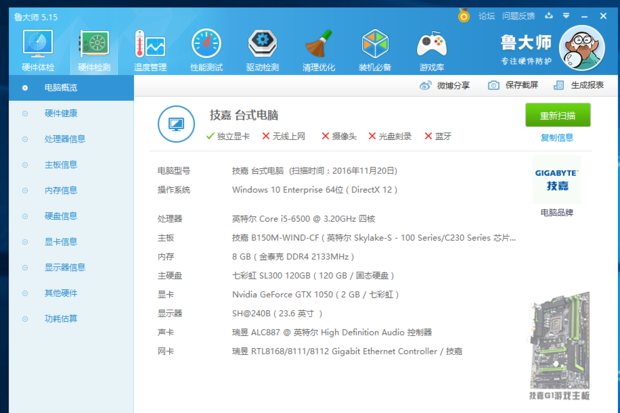Click the green 重新扫描 rescan button
620x413 pixels.
tap(558, 115)
